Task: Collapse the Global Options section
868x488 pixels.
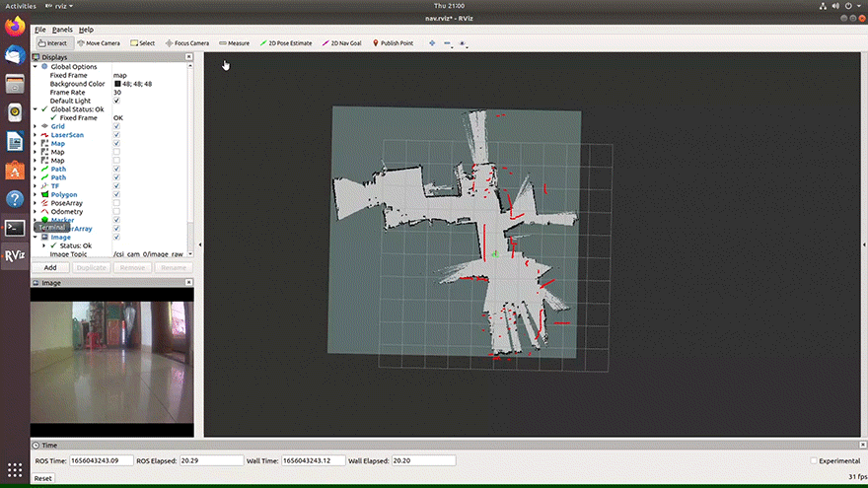Action: pos(36,67)
